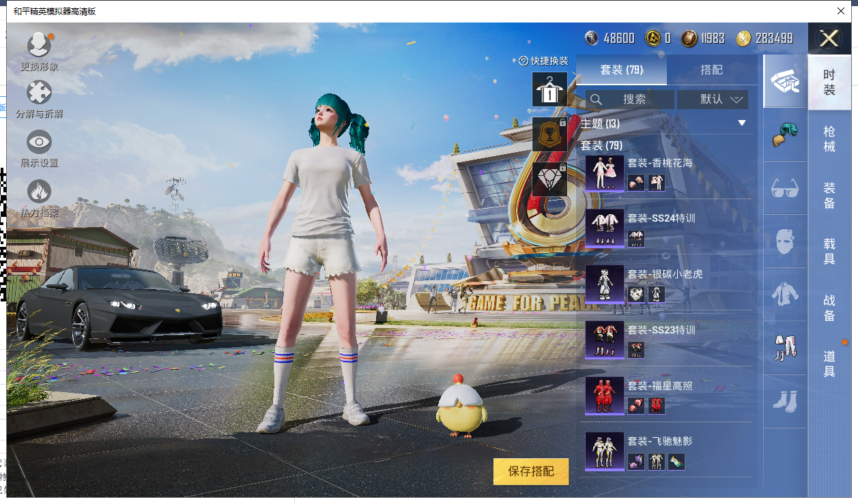The image size is (858, 504).
Task: Click the 48600 currency balance
Action: click(619, 38)
